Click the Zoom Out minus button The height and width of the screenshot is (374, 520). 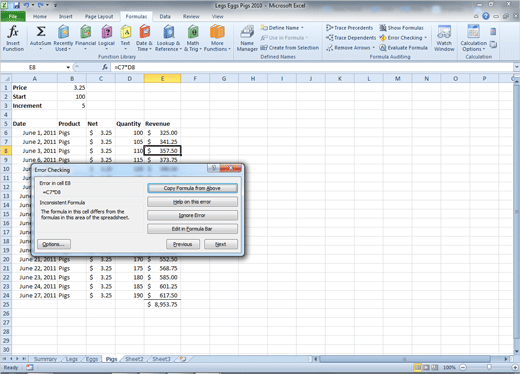click(463, 367)
